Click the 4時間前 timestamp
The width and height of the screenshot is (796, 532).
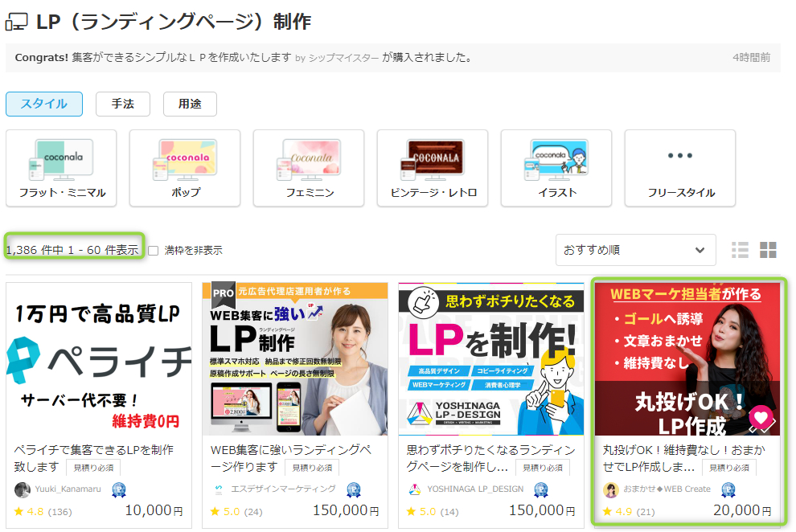pyautogui.click(x=751, y=58)
